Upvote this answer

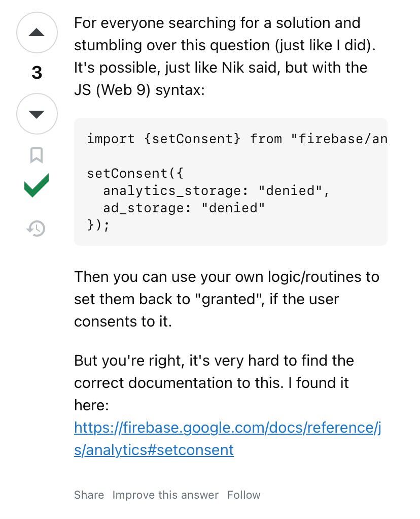coord(37,33)
